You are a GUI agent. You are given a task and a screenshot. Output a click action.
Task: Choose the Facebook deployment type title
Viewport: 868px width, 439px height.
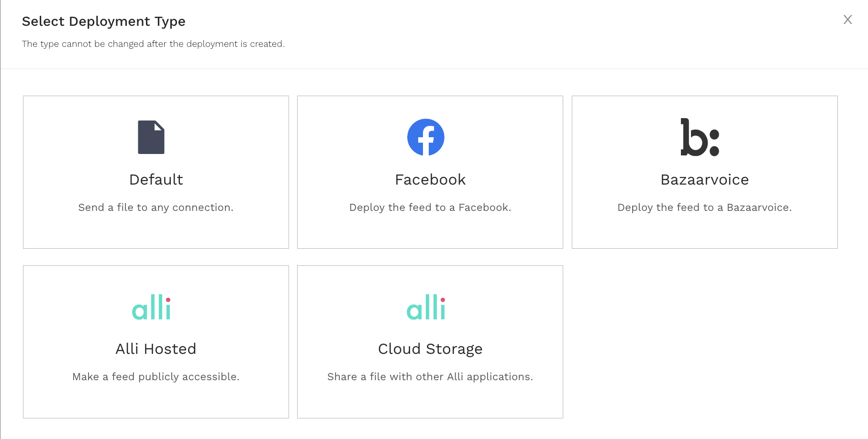(430, 180)
